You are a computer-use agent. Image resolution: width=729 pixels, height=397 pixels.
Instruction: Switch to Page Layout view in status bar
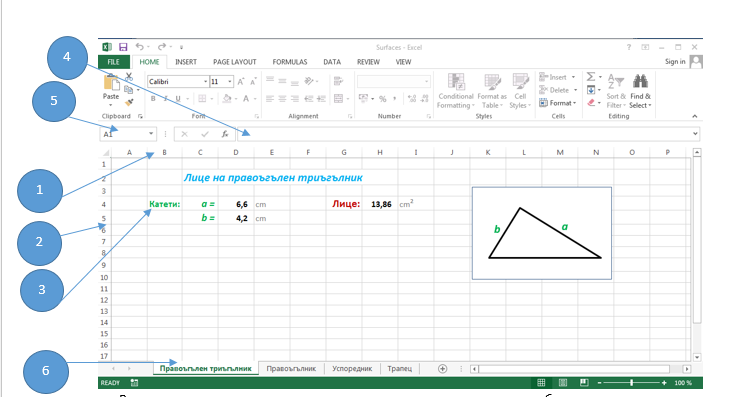click(563, 383)
